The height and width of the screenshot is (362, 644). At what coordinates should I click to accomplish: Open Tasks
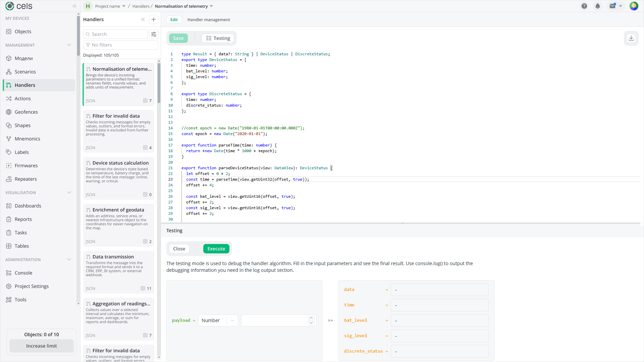(x=39, y=233)
